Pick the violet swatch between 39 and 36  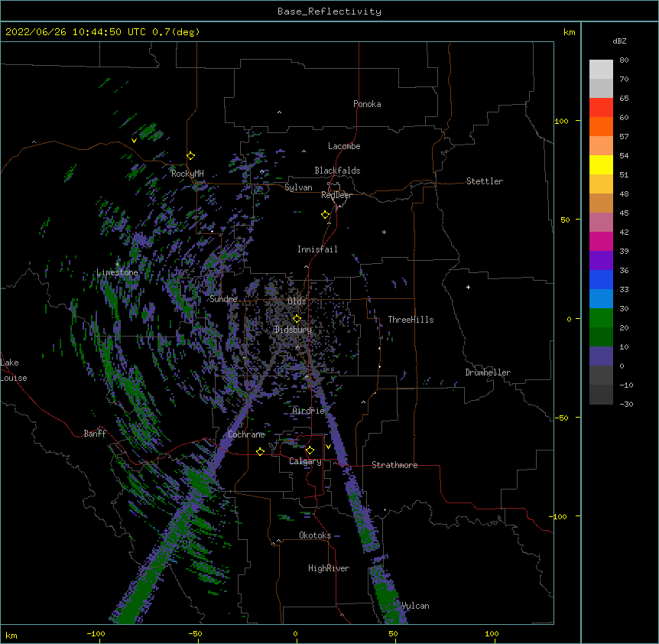(x=601, y=260)
